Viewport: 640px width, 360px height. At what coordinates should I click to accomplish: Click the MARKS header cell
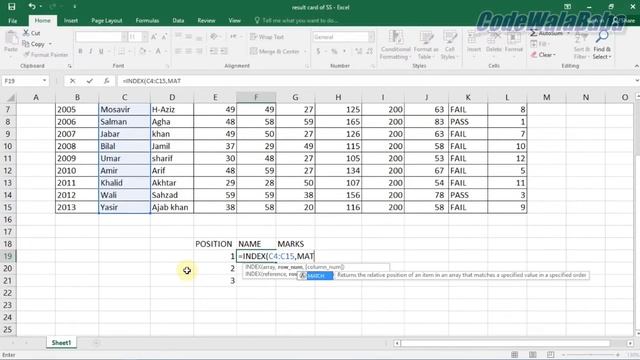pyautogui.click(x=295, y=244)
